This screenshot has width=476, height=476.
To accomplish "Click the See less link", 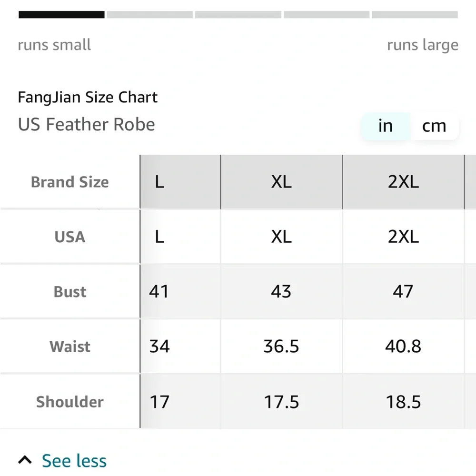I will point(74,460).
